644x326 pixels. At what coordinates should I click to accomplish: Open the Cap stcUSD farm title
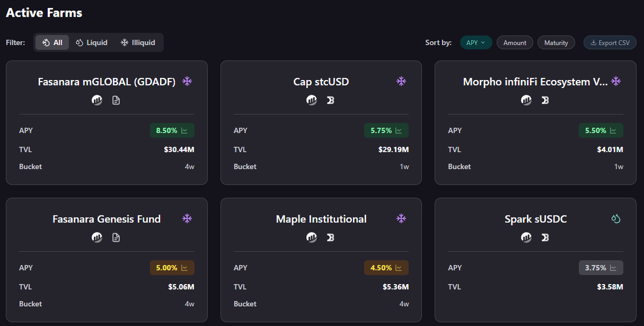coord(321,82)
